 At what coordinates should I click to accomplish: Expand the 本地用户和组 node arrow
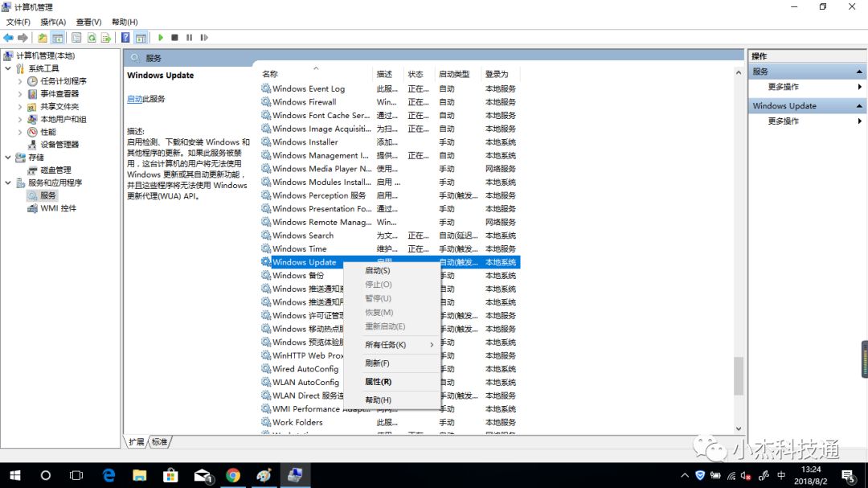click(20, 119)
